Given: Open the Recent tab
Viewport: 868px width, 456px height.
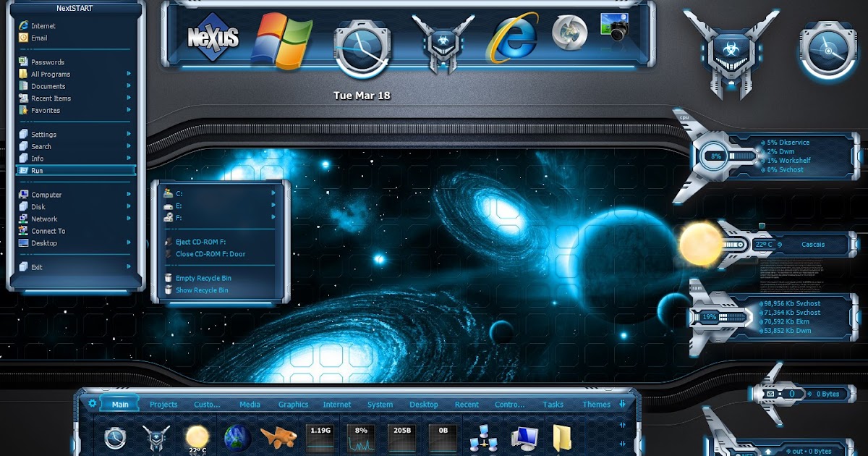Looking at the screenshot, I should [467, 405].
